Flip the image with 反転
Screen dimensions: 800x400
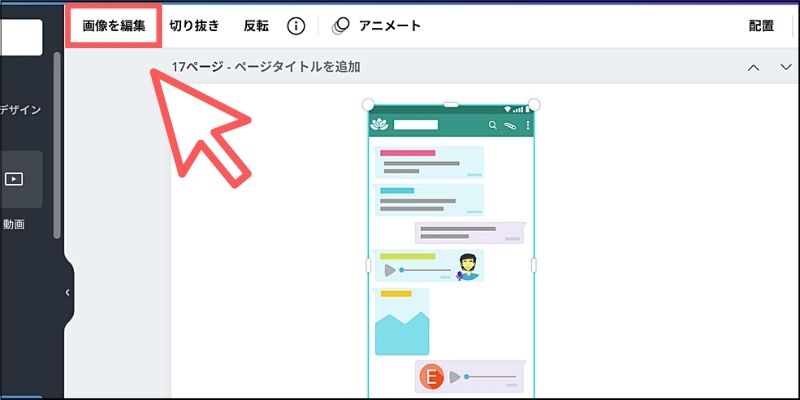[256, 26]
